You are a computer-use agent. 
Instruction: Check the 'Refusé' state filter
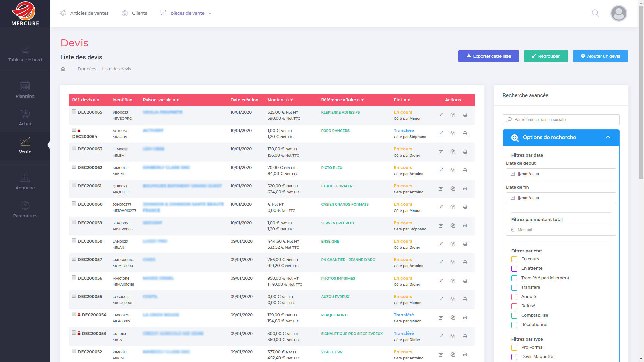click(514, 306)
